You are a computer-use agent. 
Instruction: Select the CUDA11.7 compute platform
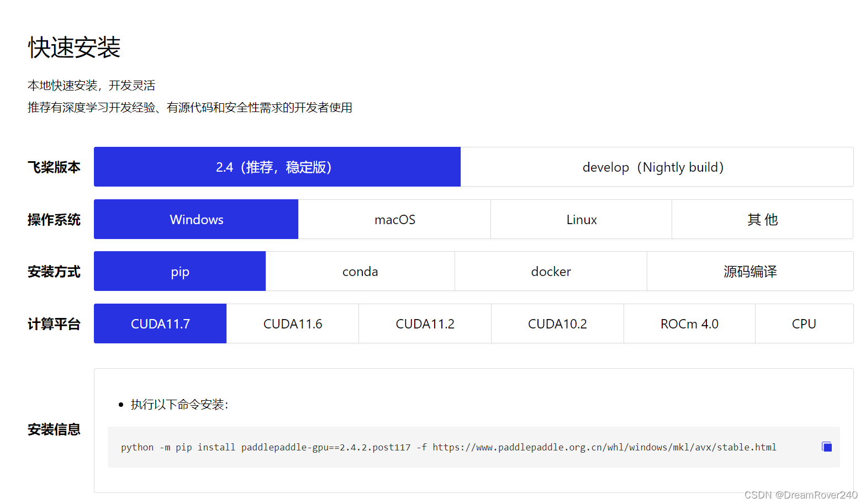pyautogui.click(x=160, y=323)
